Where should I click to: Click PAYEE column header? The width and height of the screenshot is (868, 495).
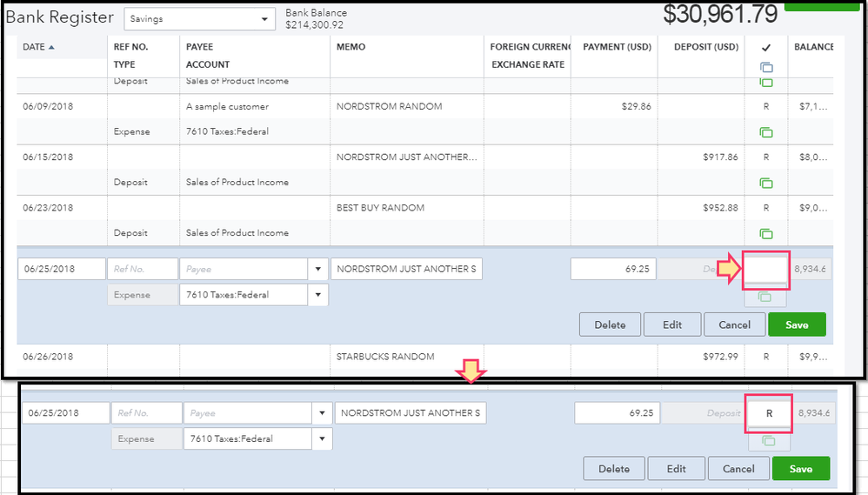point(199,47)
